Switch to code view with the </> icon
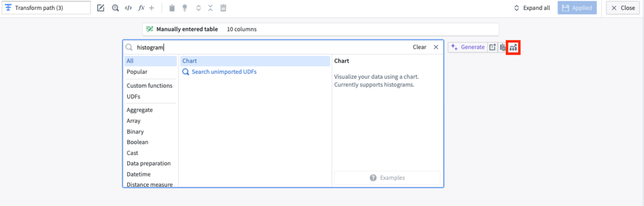This screenshot has width=644, height=206. (x=128, y=8)
